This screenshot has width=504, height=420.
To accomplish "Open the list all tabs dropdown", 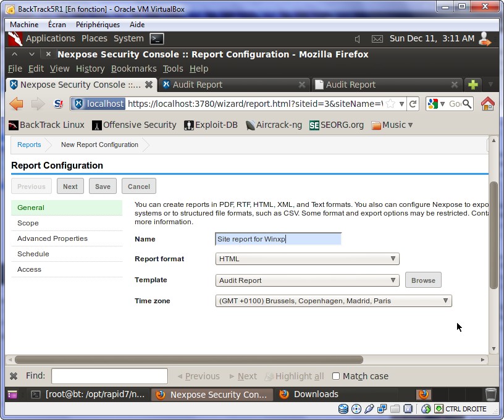I will (x=490, y=85).
